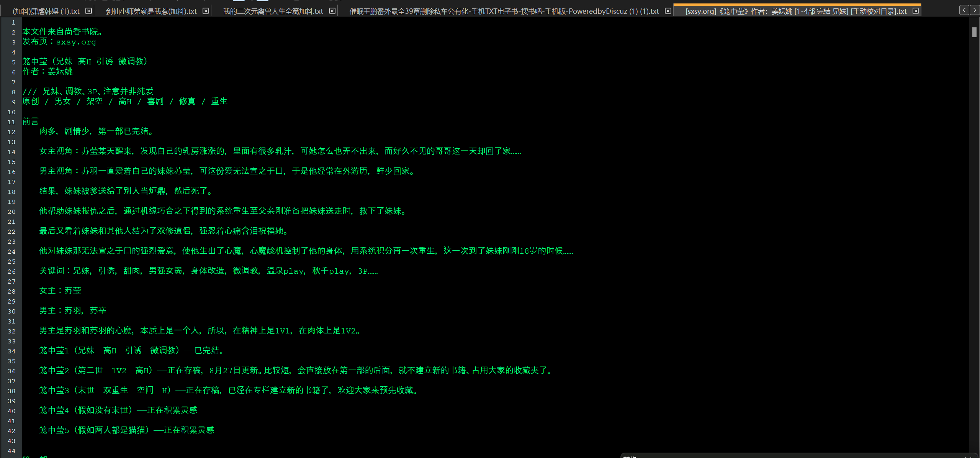Screen dimensions: 980x458
Task: Close the active [sxsy.org] tab
Action: [916, 11]
